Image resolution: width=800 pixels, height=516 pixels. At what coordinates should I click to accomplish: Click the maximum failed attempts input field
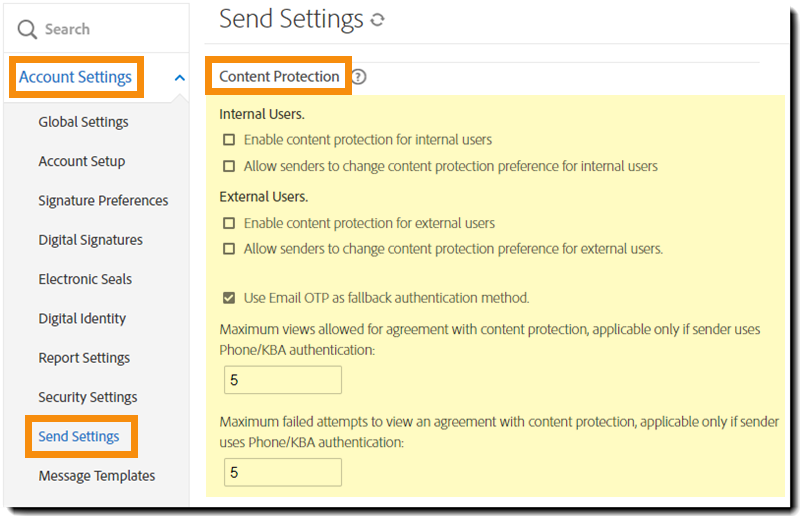point(283,472)
